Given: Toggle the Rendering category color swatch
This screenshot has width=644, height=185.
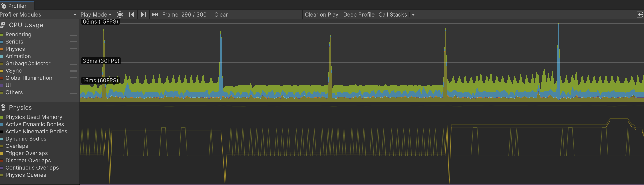Looking at the screenshot, I should click(x=2, y=35).
